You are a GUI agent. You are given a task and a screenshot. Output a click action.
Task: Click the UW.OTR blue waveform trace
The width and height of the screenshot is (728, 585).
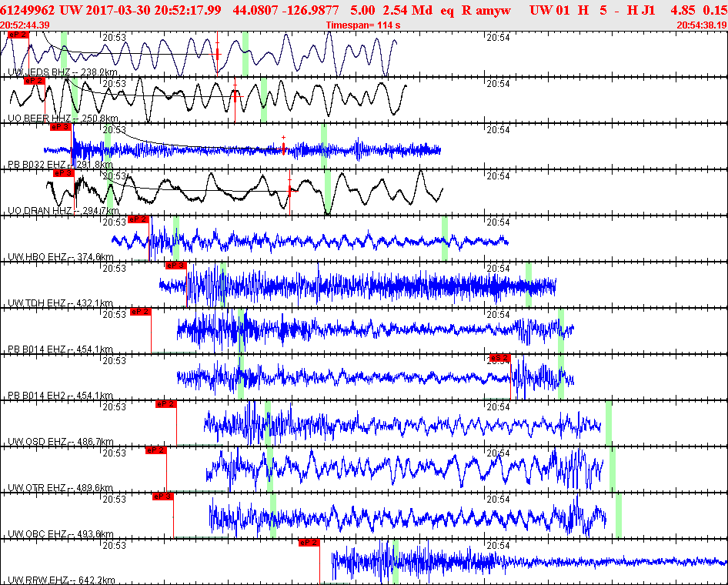tap(404, 469)
